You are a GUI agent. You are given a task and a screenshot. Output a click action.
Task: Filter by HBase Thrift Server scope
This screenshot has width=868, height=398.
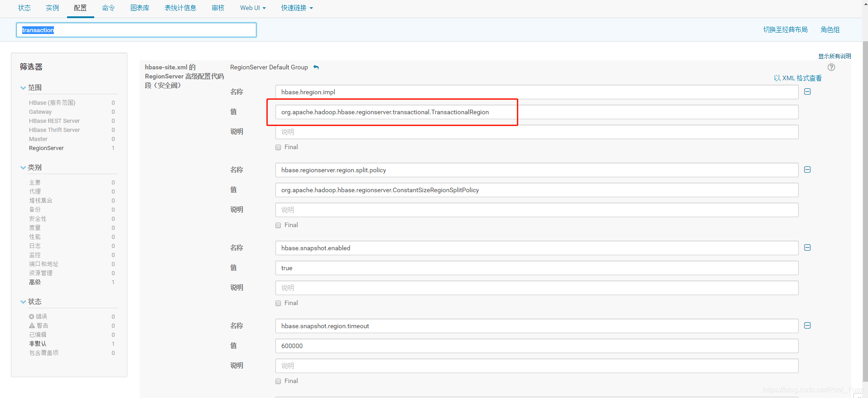[54, 130]
